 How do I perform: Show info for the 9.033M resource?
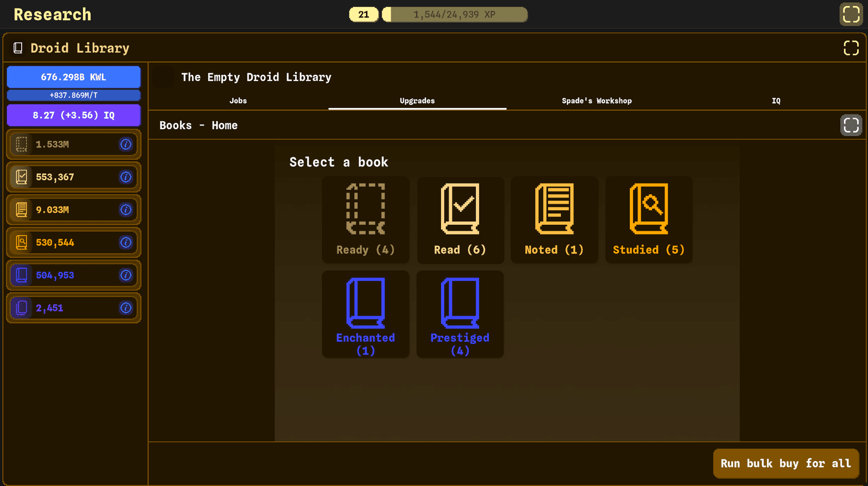coord(126,210)
